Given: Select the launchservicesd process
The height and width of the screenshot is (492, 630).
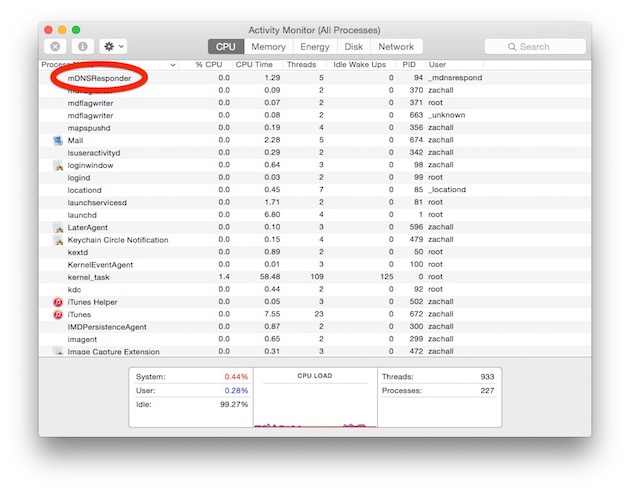Looking at the screenshot, I should click(97, 202).
